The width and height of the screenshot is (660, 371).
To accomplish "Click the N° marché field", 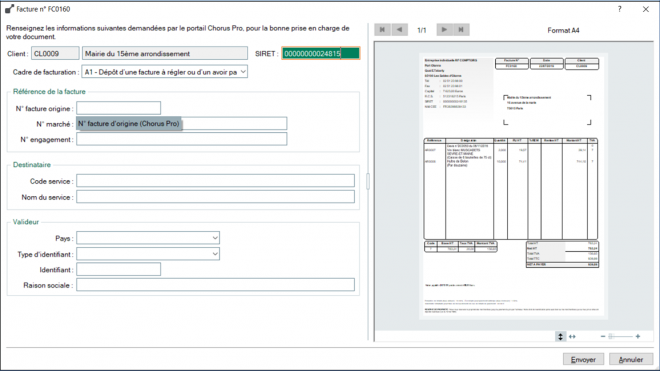I will point(182,123).
